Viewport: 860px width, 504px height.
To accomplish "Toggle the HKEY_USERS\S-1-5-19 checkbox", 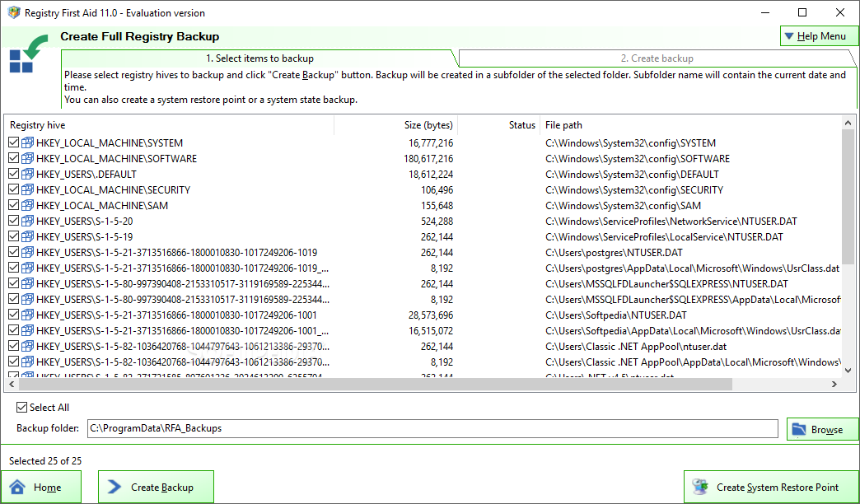I will tap(14, 236).
